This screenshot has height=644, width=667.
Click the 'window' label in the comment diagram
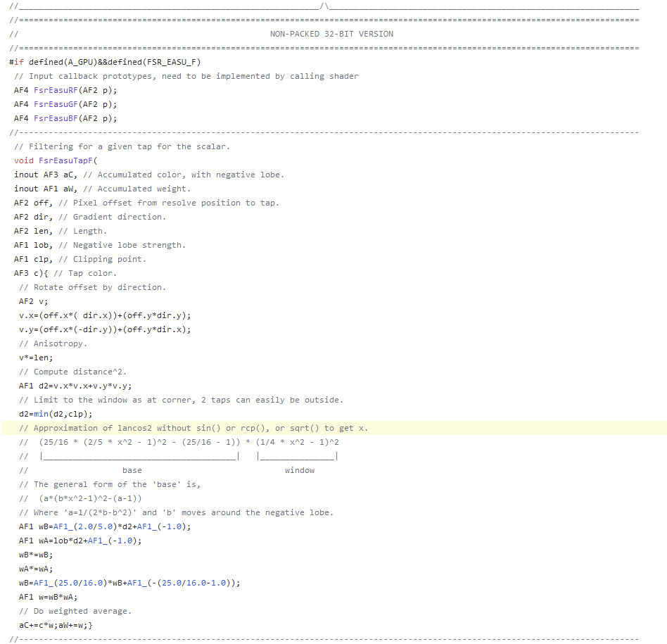tap(300, 470)
